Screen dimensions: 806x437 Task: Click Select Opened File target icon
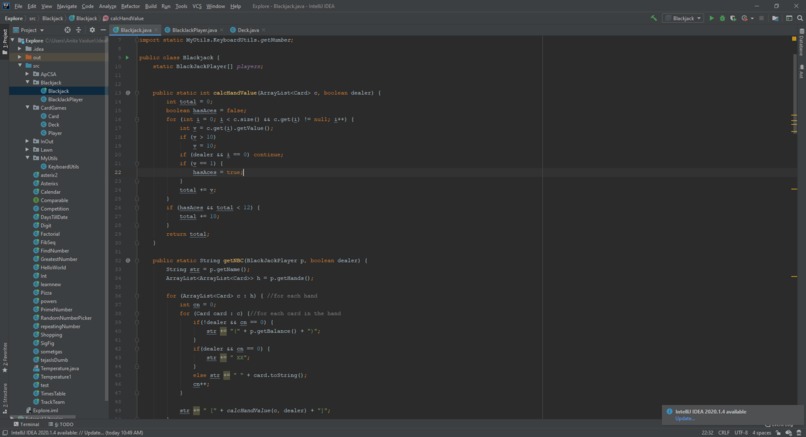[67, 30]
